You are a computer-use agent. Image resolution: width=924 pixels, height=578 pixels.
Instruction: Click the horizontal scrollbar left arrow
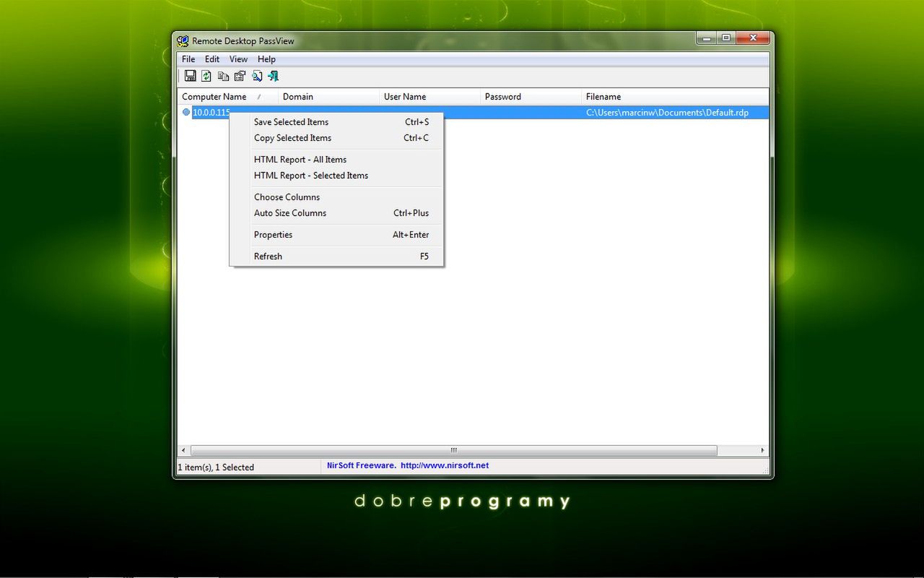click(183, 450)
